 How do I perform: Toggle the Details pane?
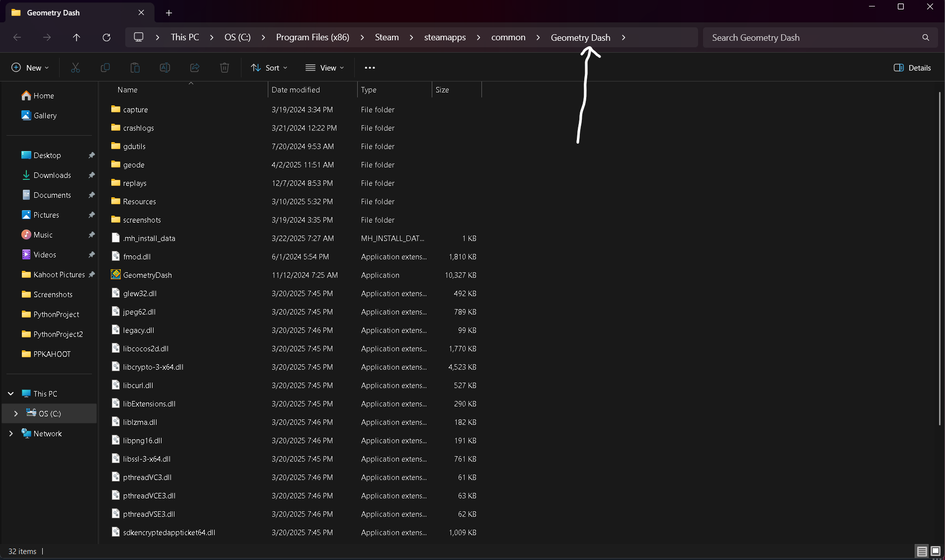click(x=912, y=68)
